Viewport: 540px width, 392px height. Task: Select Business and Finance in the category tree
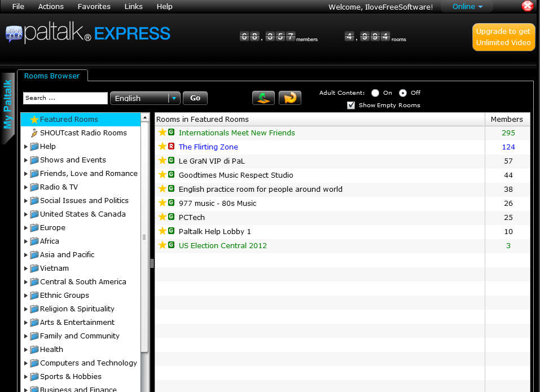[x=78, y=389]
